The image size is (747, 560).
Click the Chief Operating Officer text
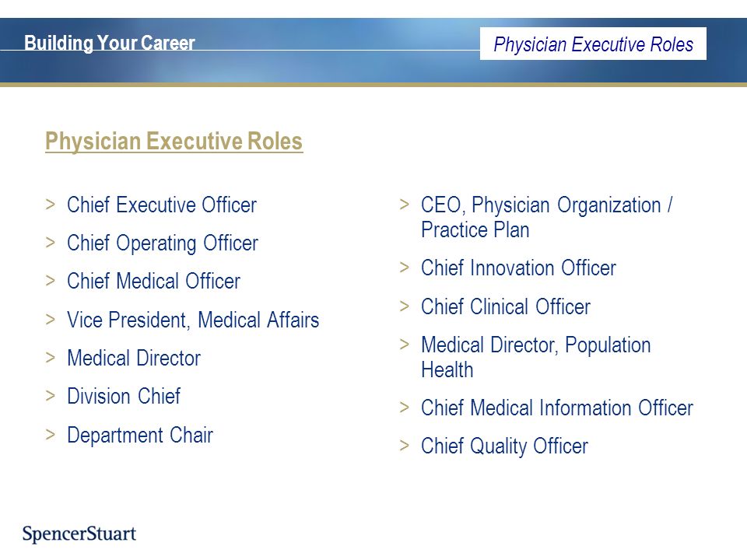pos(163,243)
